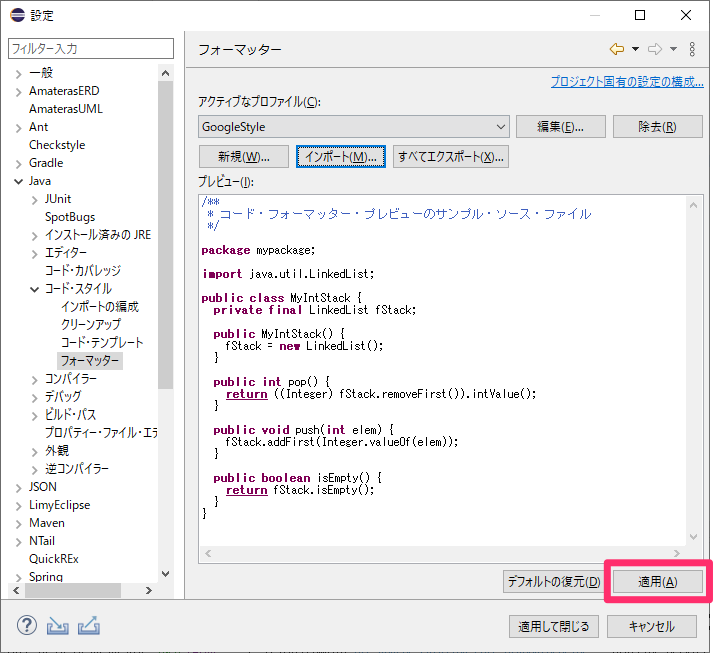Image resolution: width=713 pixels, height=653 pixels.
Task: Select QuickREx in the tree
Action: 54,558
